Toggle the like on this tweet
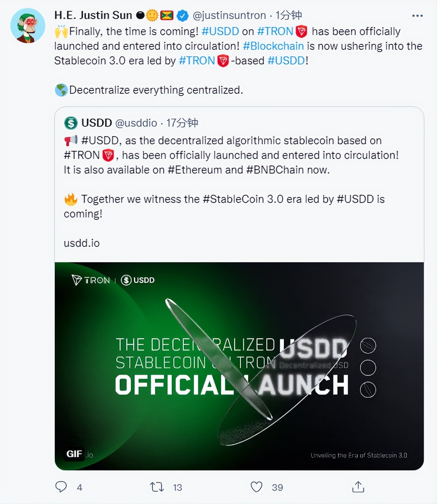This screenshot has width=437, height=504. coord(257,487)
